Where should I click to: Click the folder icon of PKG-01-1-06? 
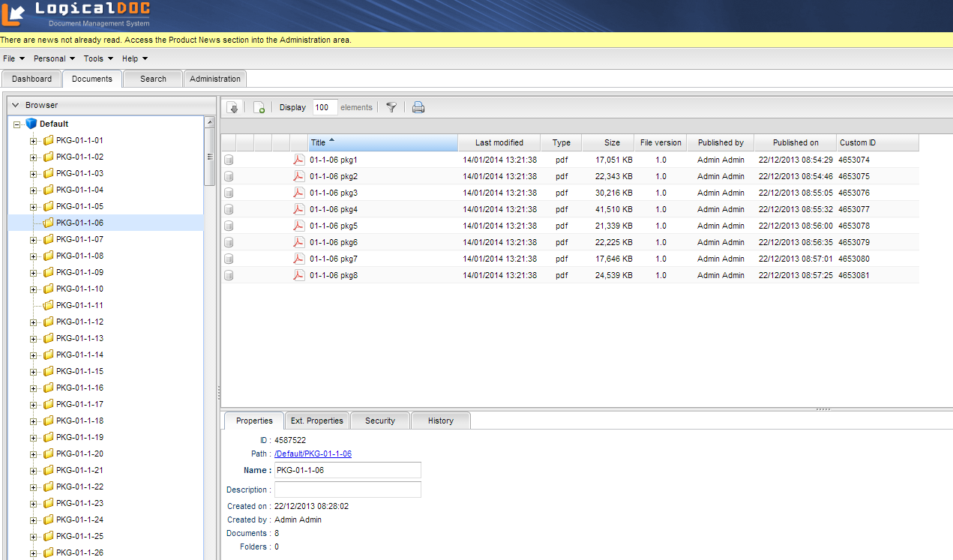[x=49, y=223]
